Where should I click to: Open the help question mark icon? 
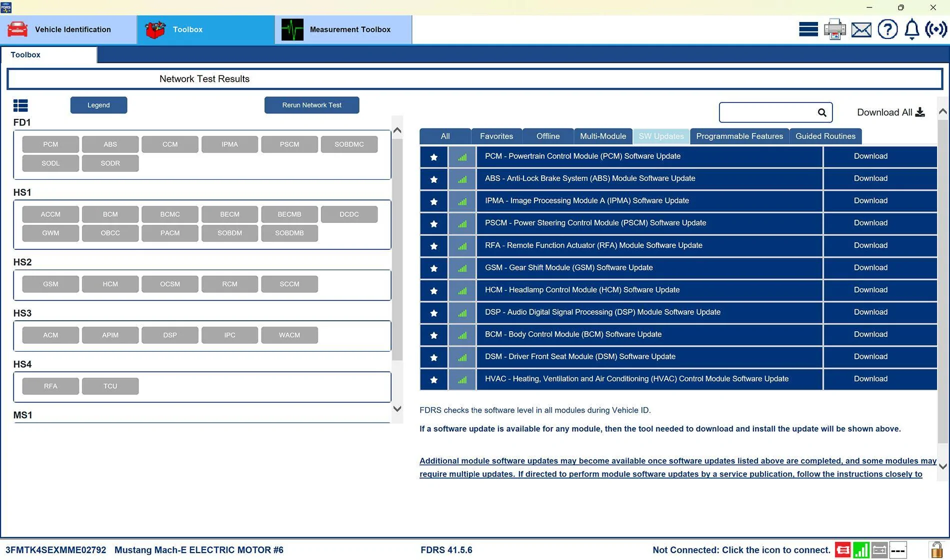[887, 29]
